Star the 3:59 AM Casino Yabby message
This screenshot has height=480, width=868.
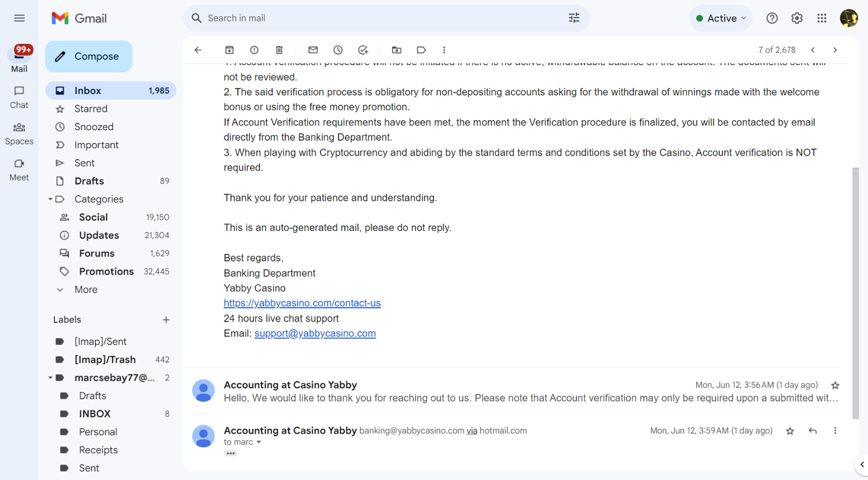coord(790,431)
